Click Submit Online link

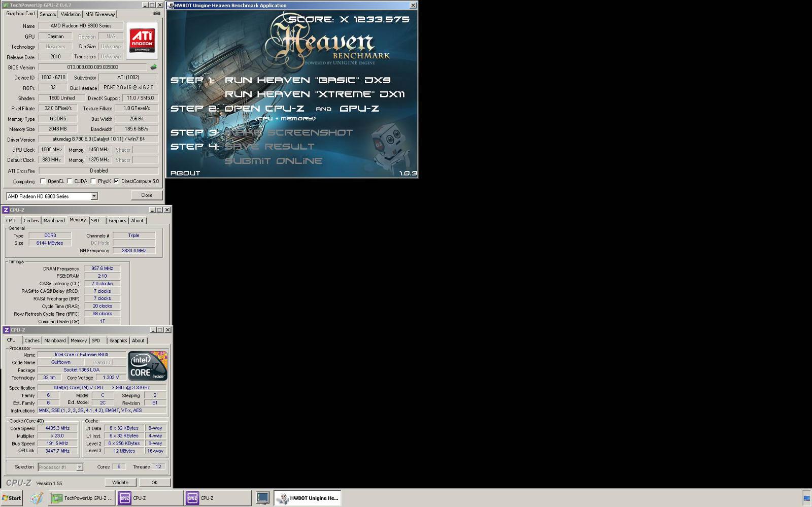pos(274,161)
